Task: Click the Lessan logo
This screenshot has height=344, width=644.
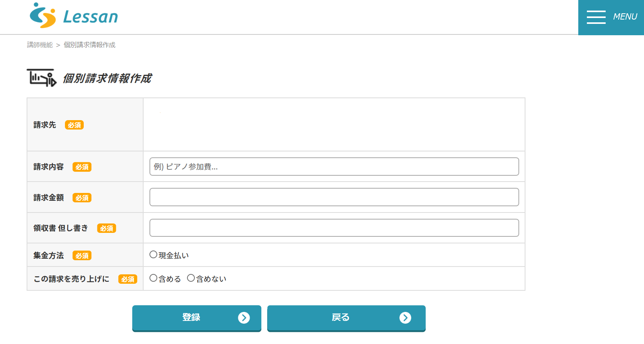Action: click(x=74, y=16)
